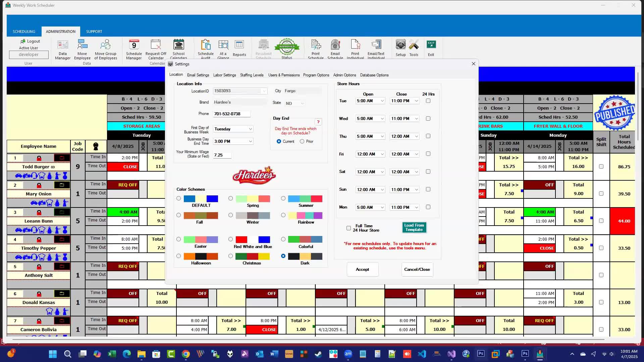Screen dimensions: 644x362
Task: Click the Red White and Blue swatch
Action: 253,240
